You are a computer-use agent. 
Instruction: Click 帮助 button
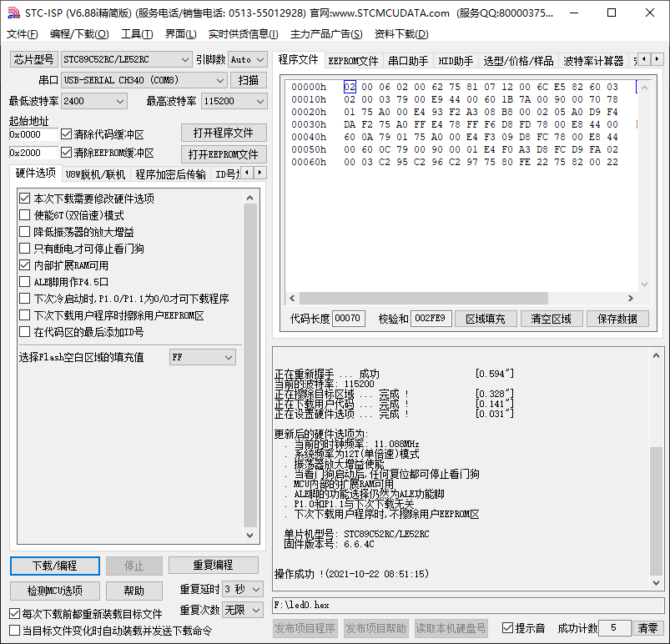[134, 591]
